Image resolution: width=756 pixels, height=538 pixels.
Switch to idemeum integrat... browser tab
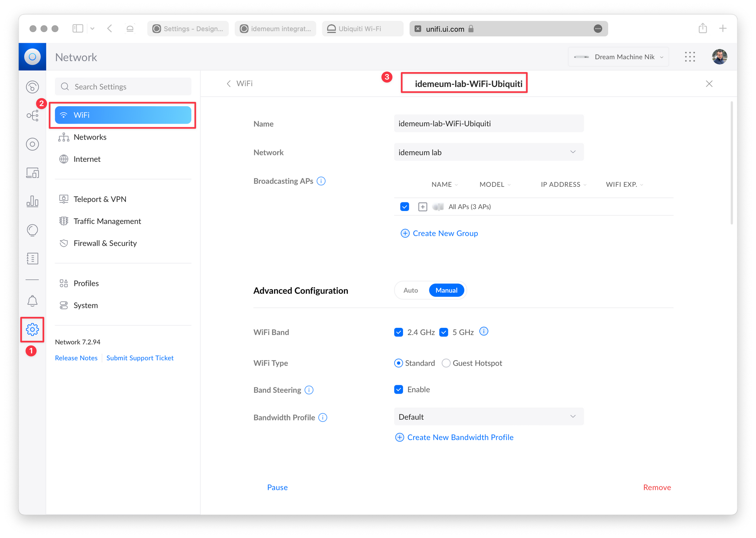click(275, 29)
